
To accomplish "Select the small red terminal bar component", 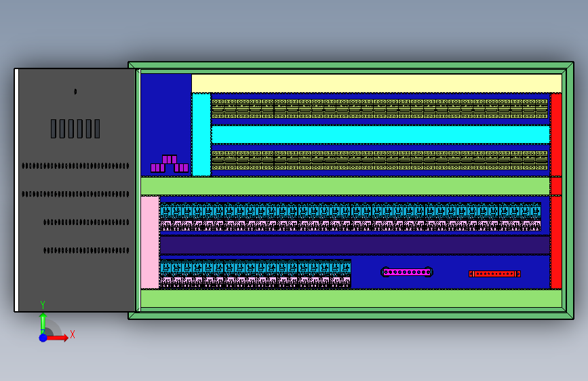I will [494, 274].
